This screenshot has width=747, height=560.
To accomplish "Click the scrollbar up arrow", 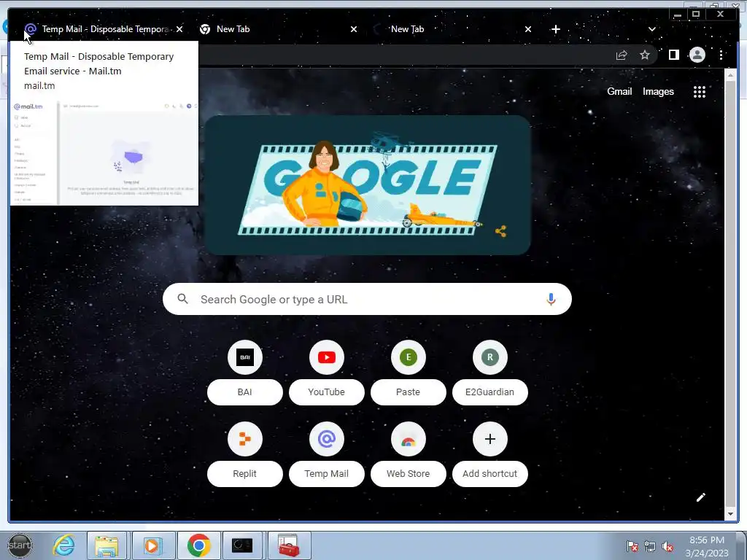I will pos(730,75).
